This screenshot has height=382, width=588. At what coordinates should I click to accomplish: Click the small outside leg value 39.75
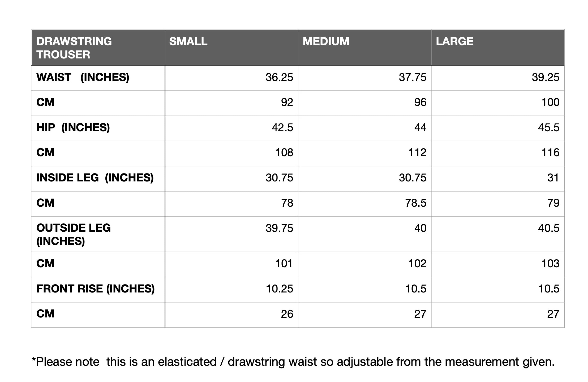(279, 228)
